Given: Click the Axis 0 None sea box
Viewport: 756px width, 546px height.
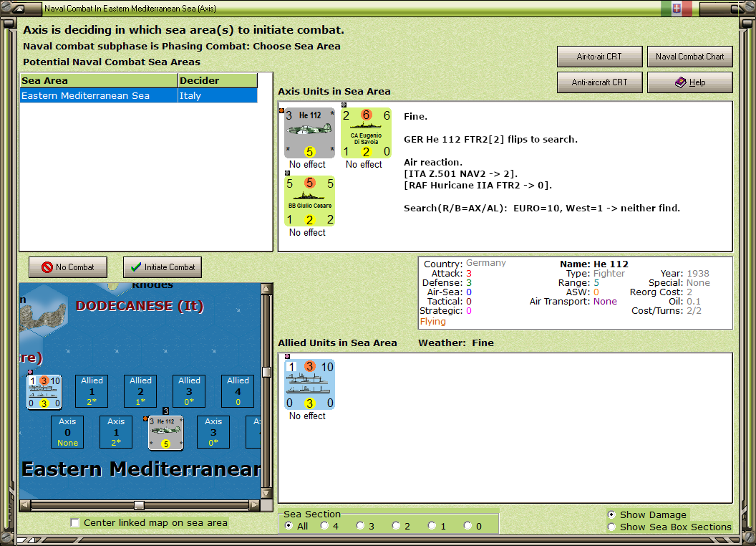Looking at the screenshot, I should click(x=67, y=432).
